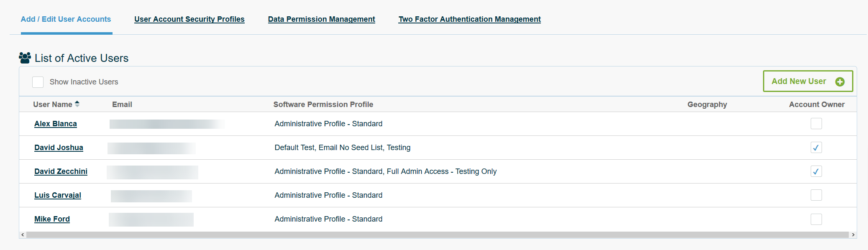Image resolution: width=868 pixels, height=250 pixels.
Task: Click the sort arrows next to User Name header
Action: [78, 104]
